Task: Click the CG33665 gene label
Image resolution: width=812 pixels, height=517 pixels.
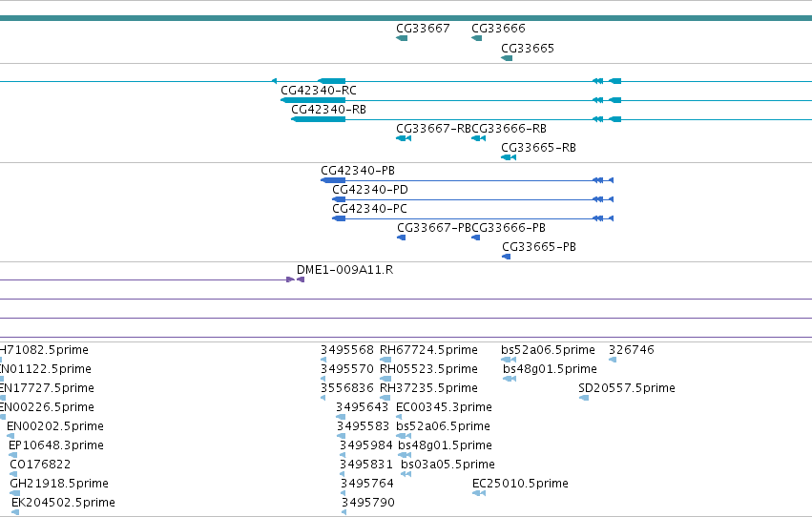Action: [527, 49]
